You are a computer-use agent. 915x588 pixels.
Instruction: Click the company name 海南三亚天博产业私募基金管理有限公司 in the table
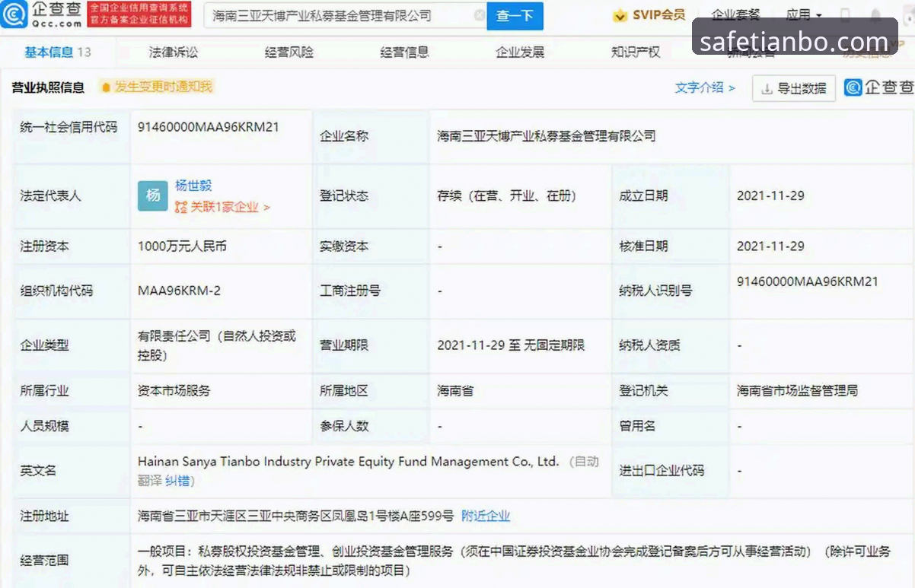click(546, 136)
